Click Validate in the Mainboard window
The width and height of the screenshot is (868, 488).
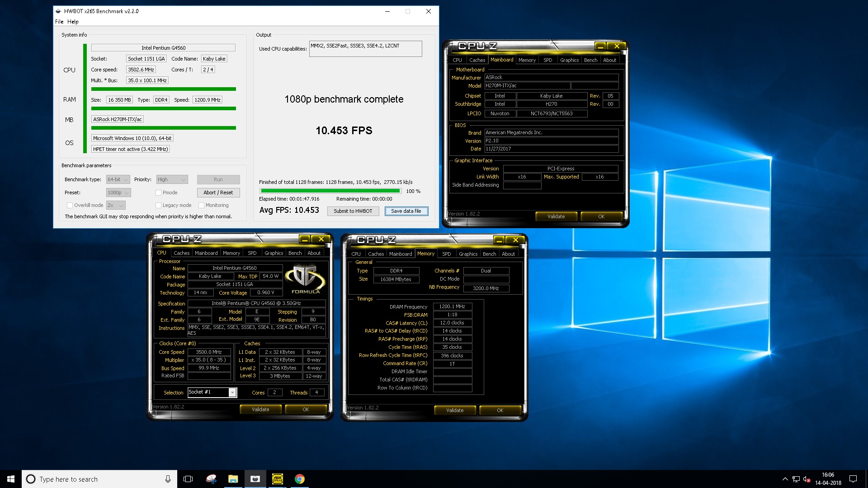click(x=556, y=216)
